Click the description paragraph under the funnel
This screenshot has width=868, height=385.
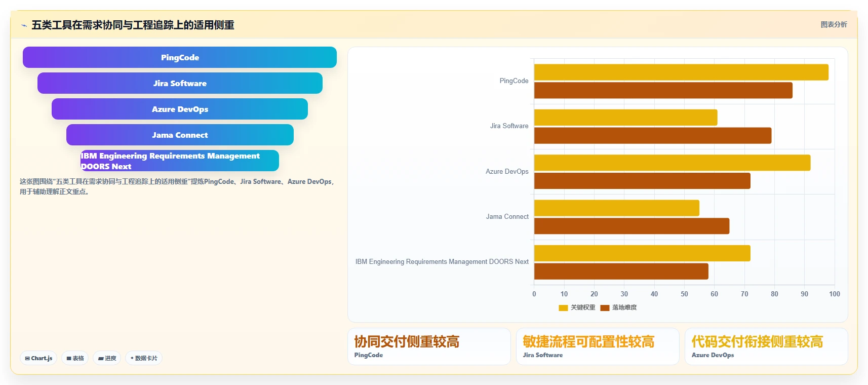[177, 186]
